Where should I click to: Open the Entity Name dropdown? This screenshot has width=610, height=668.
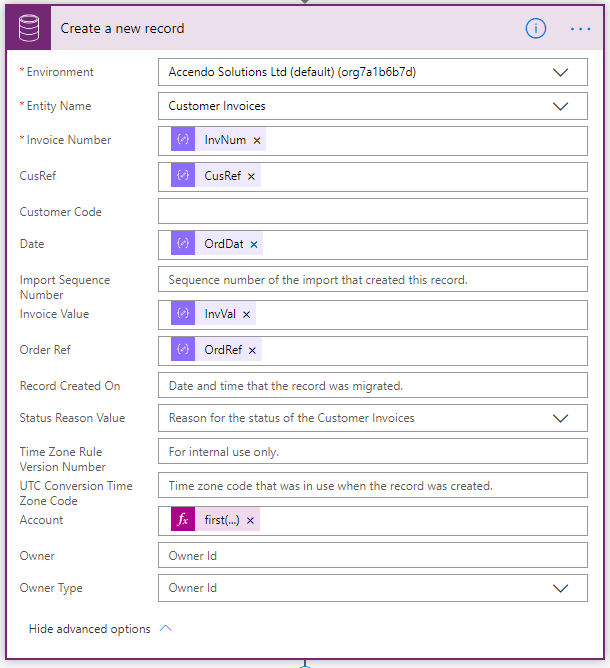[x=561, y=106]
